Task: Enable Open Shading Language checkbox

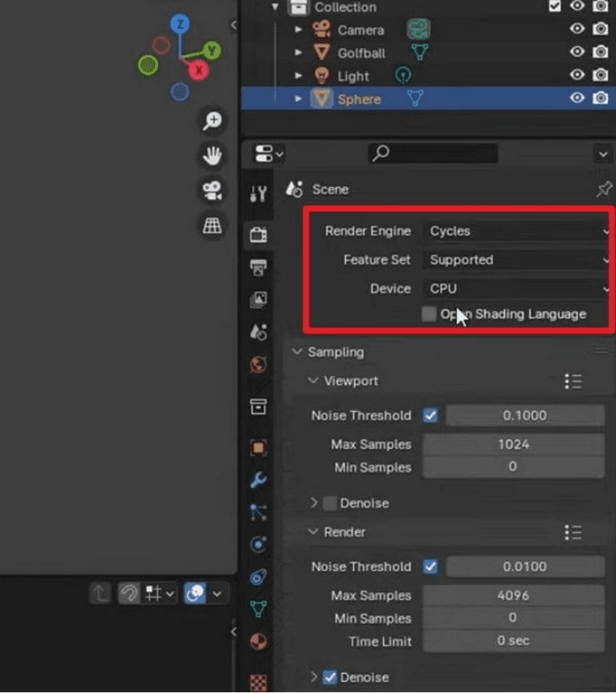Action: (428, 314)
